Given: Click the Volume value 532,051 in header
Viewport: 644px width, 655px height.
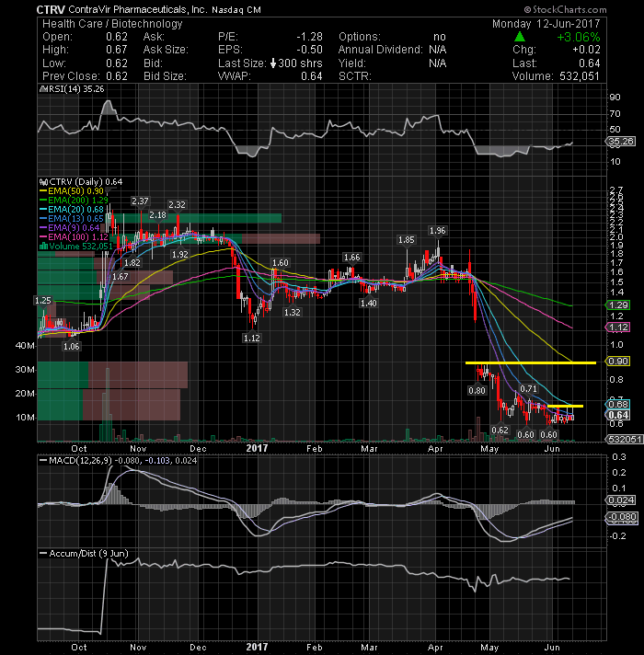Looking at the screenshot, I should [579, 76].
